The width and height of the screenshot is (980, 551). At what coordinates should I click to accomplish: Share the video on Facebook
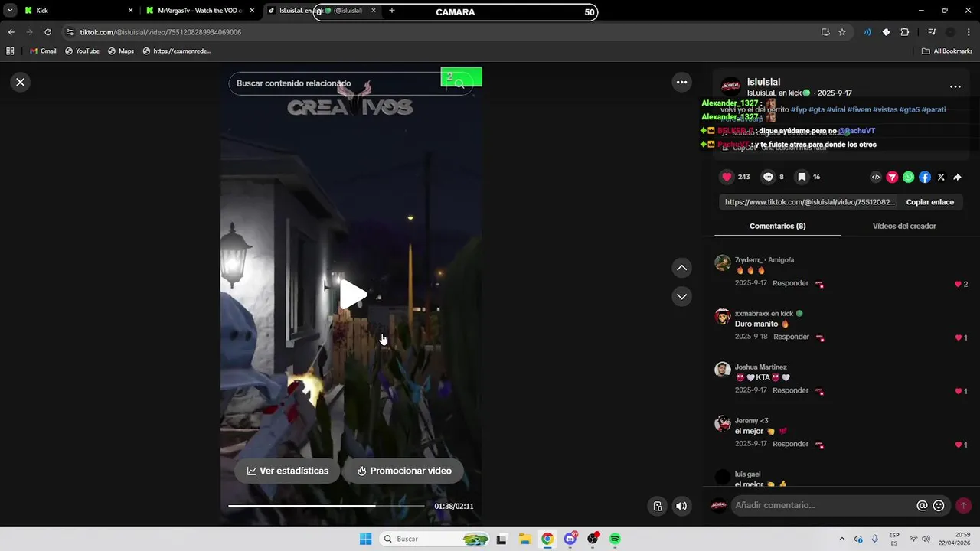point(925,177)
